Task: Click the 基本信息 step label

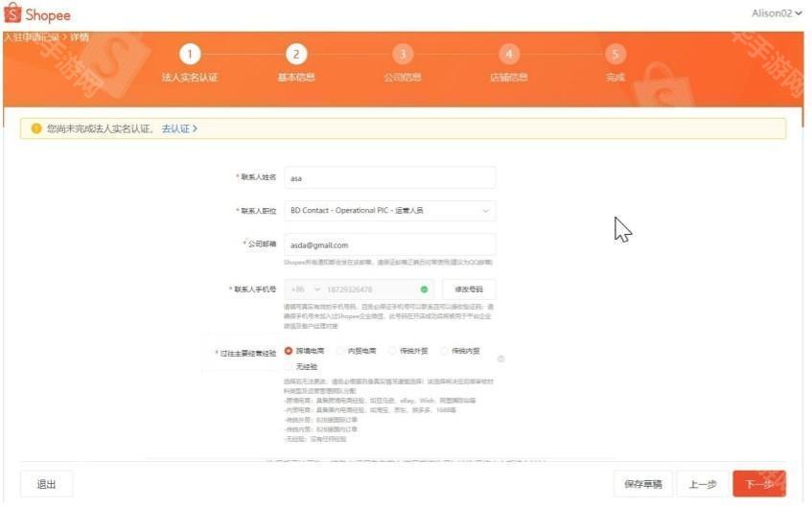Action: click(296, 77)
